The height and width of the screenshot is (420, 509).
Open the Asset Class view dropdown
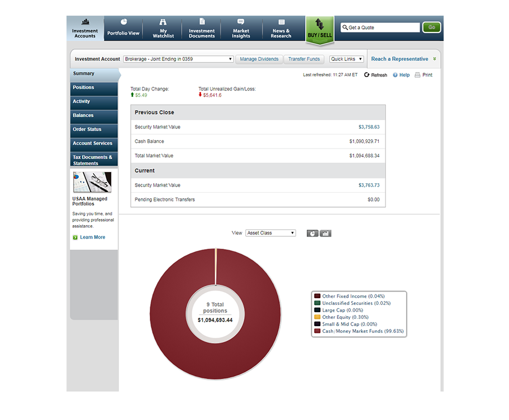[x=270, y=233]
